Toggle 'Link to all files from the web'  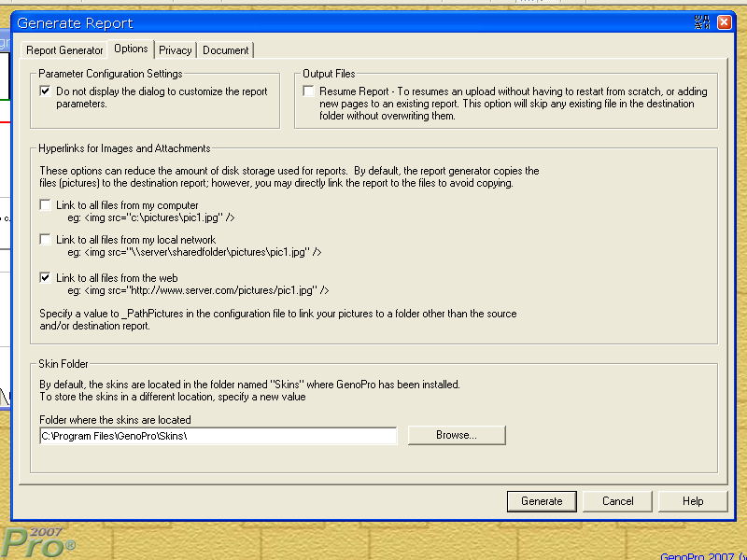coord(46,278)
